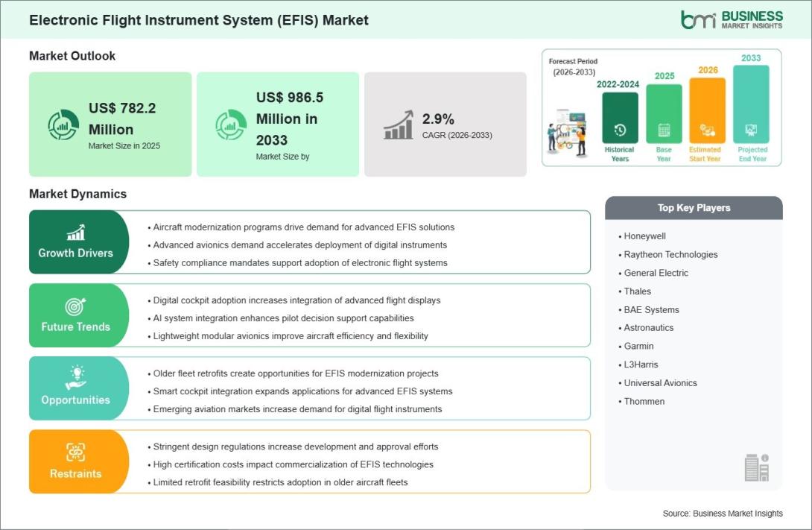Click 'High certification costs impact commercialization' bullet

[293, 464]
